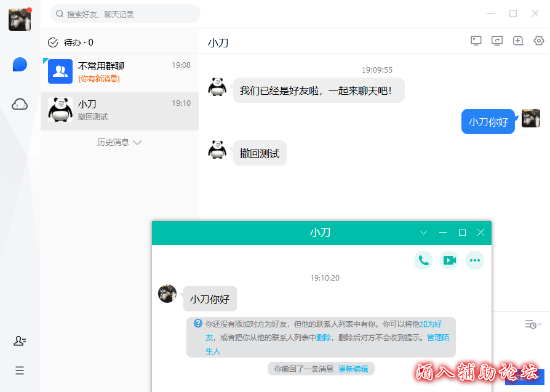The height and width of the screenshot is (392, 550).
Task: Open the create group chat plus icon
Action: pyautogui.click(x=518, y=40)
